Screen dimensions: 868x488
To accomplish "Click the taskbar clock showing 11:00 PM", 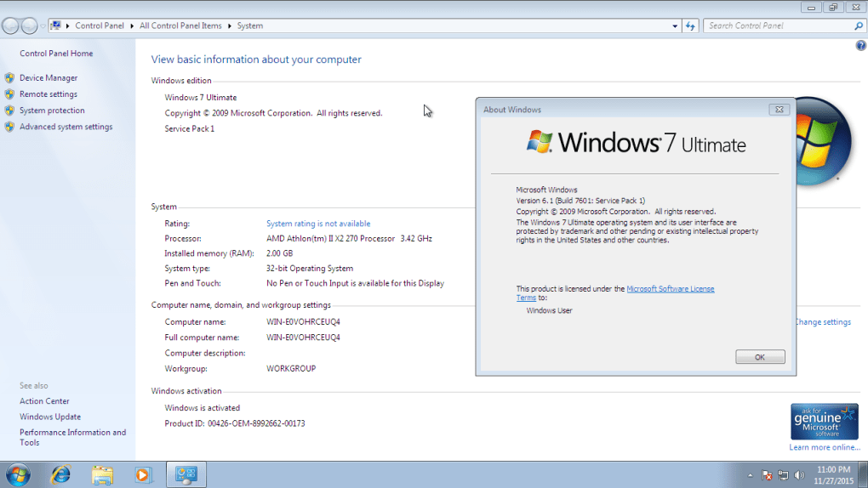I will (833, 475).
